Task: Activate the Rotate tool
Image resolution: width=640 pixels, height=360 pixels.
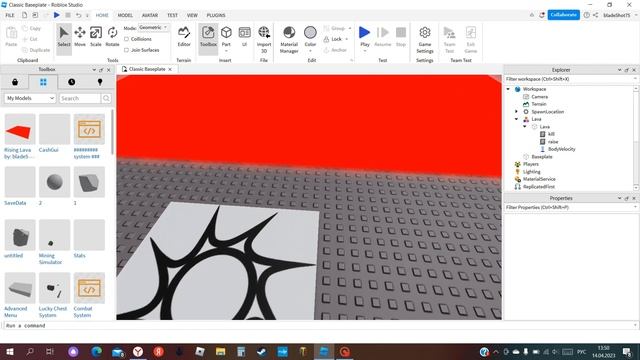Action: (x=112, y=37)
